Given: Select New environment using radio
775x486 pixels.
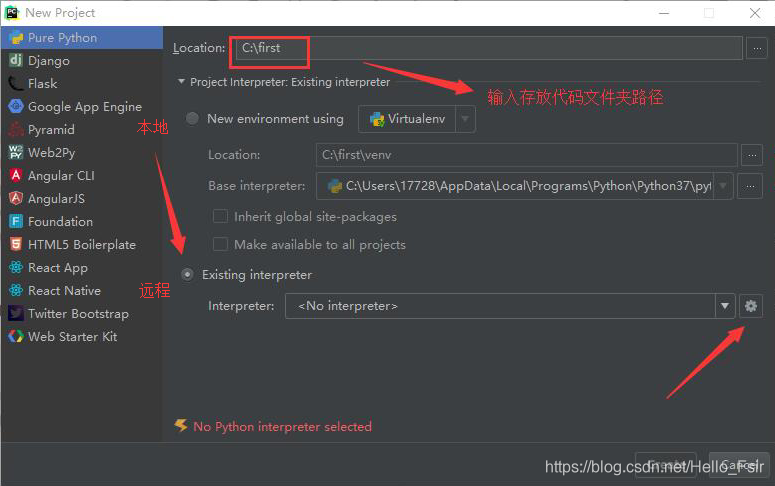Looking at the screenshot, I should [x=192, y=119].
